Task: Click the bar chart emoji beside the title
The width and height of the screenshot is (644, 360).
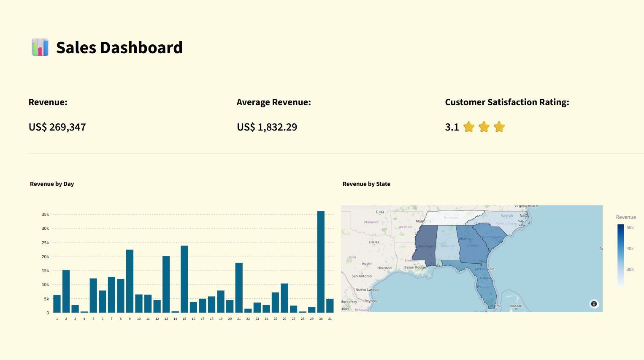Action: (x=40, y=47)
